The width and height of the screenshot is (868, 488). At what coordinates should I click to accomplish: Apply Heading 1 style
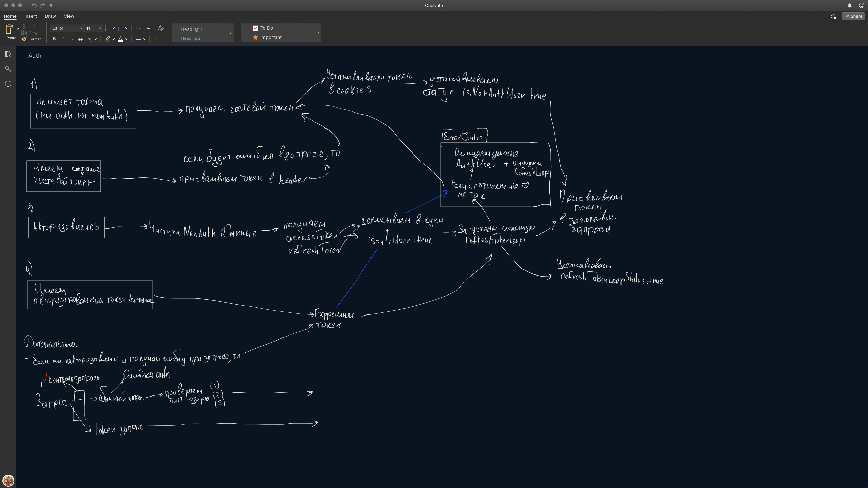click(192, 29)
